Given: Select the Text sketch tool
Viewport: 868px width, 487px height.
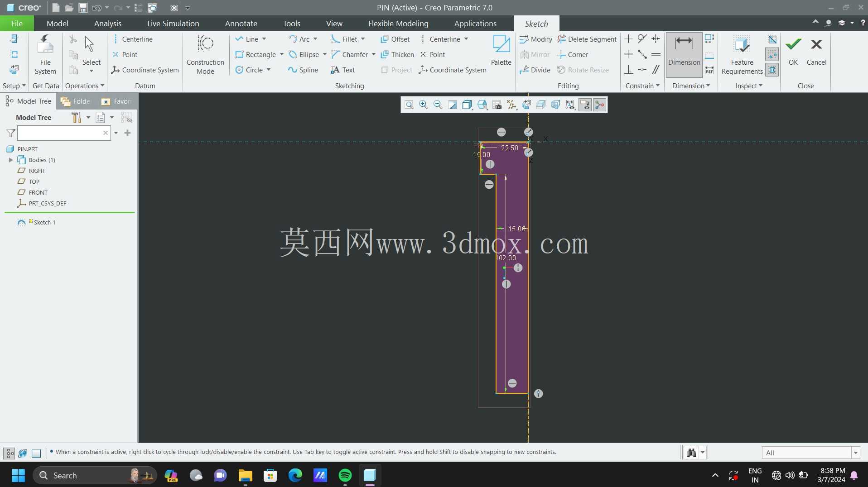Looking at the screenshot, I should (343, 70).
